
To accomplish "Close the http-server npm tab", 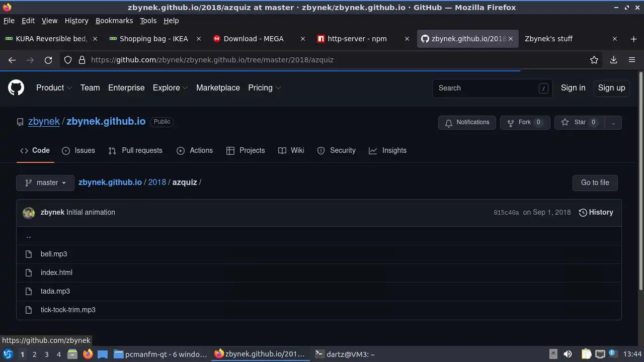I will (x=407, y=39).
